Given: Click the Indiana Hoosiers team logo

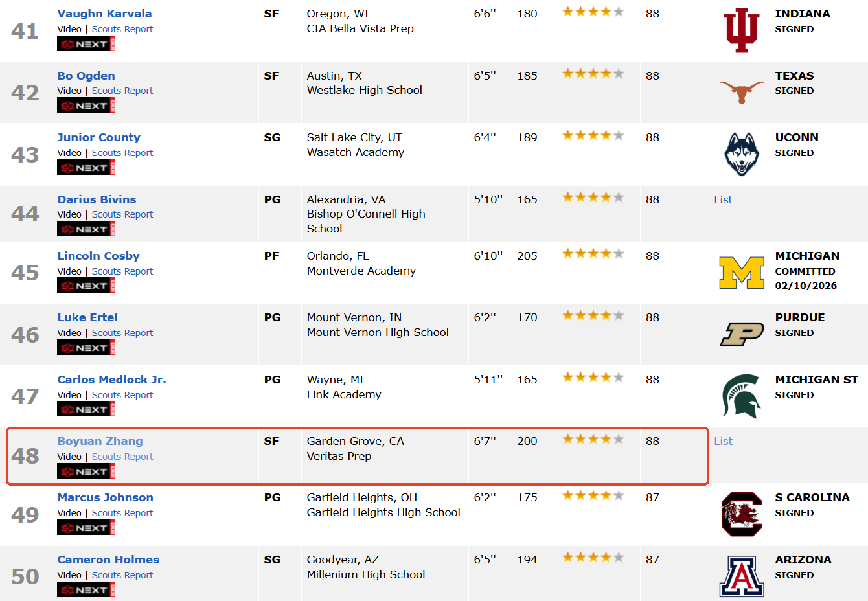Looking at the screenshot, I should coord(742,30).
